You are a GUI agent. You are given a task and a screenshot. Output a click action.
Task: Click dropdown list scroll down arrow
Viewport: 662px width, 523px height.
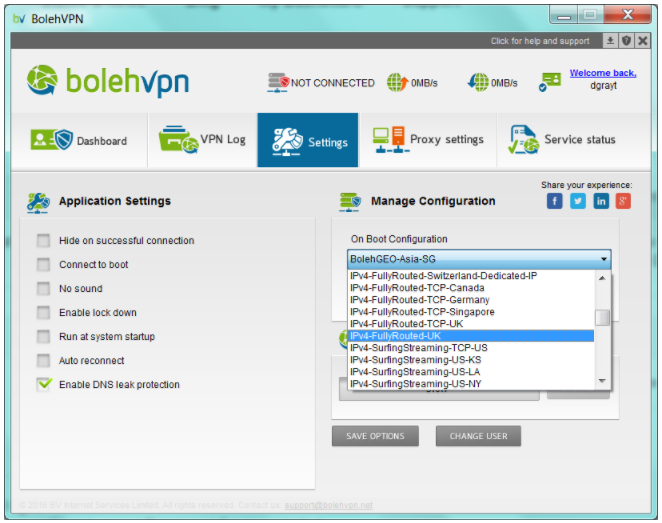click(602, 381)
